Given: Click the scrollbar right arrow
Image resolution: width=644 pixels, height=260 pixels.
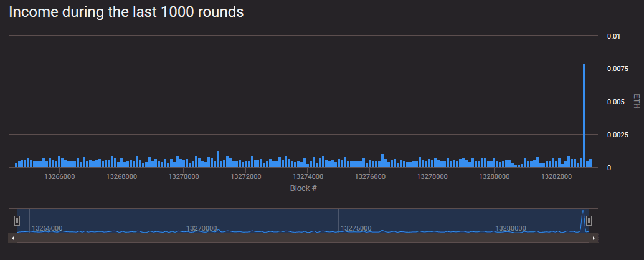Looking at the screenshot, I should tap(594, 238).
